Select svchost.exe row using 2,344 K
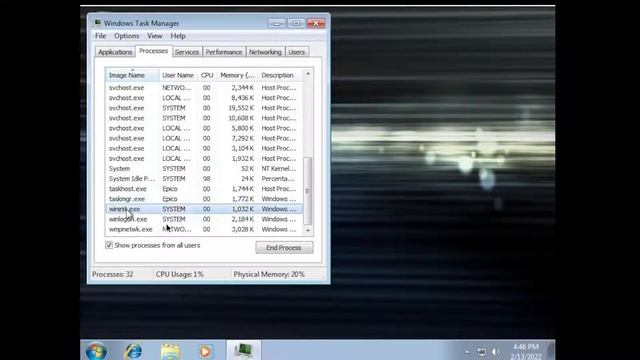Screen dimensions: 640x360 coord(204,88)
